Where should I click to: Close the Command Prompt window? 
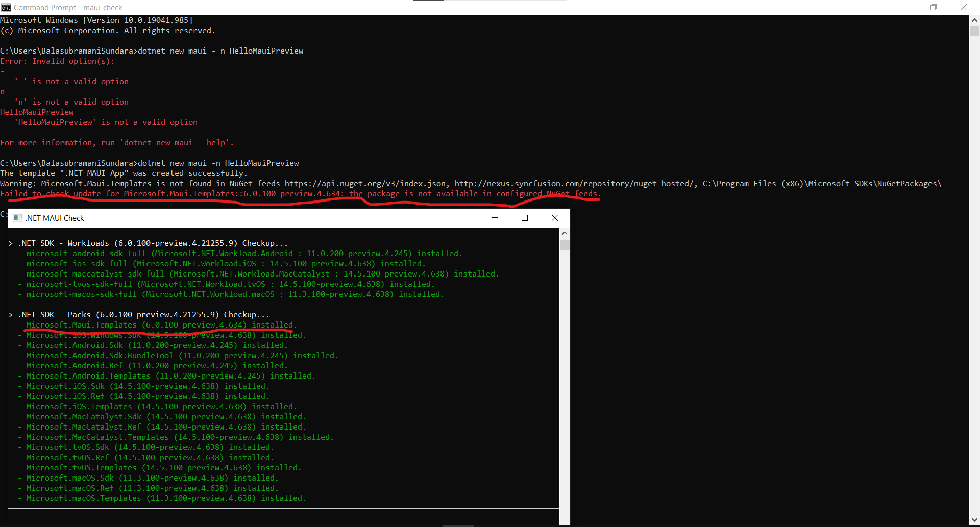pyautogui.click(x=964, y=7)
